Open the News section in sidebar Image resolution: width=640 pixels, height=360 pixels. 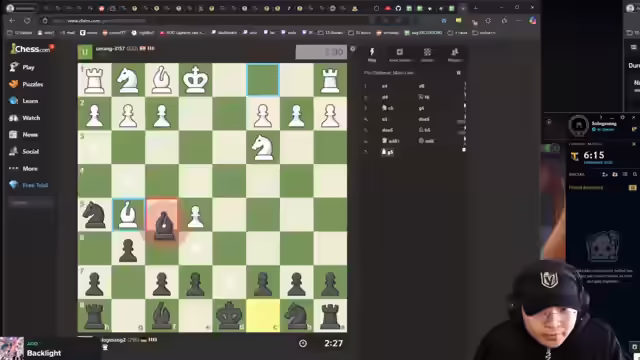(24, 135)
